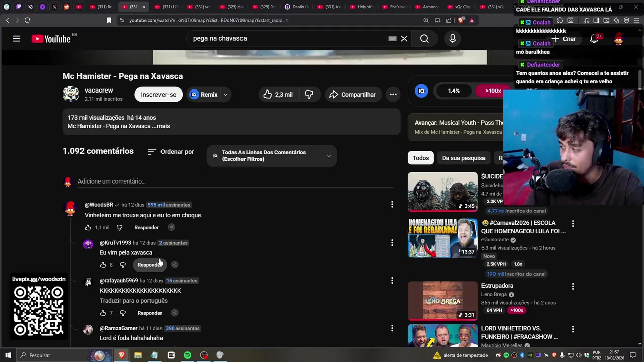Dislike the Mc Hamister video

click(x=309, y=94)
